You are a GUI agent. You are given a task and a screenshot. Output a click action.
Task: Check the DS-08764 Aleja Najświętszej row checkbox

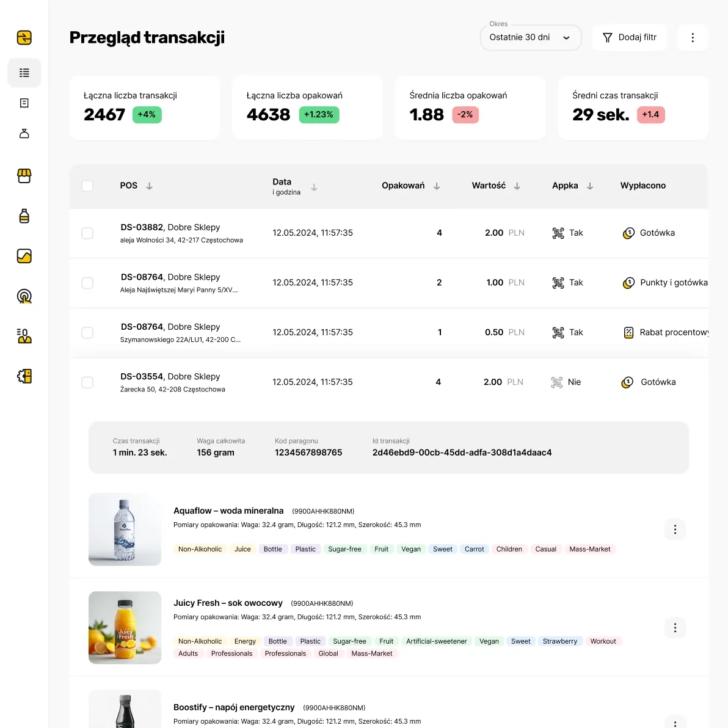click(x=87, y=283)
